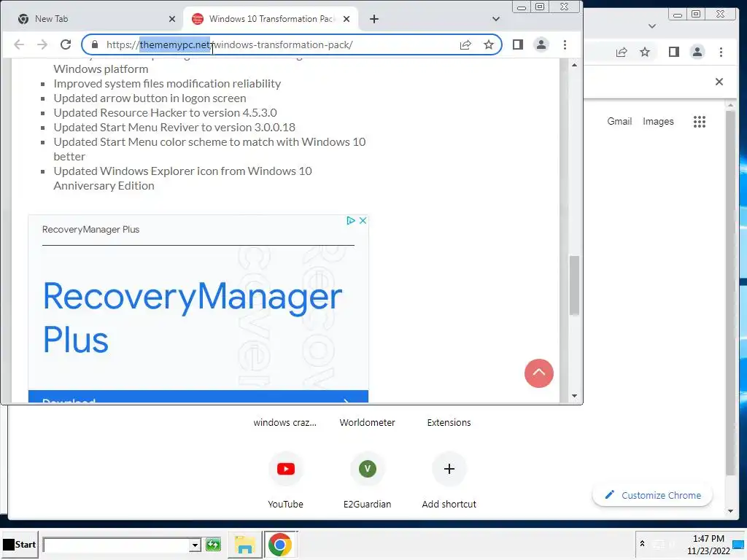
Task: Click the blue Download bar of the ad
Action: (198, 397)
